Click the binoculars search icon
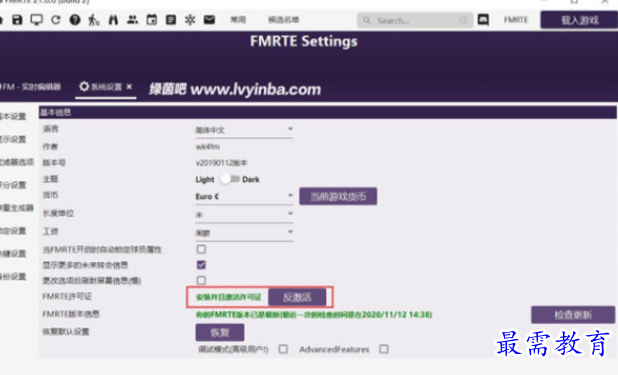The height and width of the screenshot is (375, 618). pyautogui.click(x=113, y=20)
